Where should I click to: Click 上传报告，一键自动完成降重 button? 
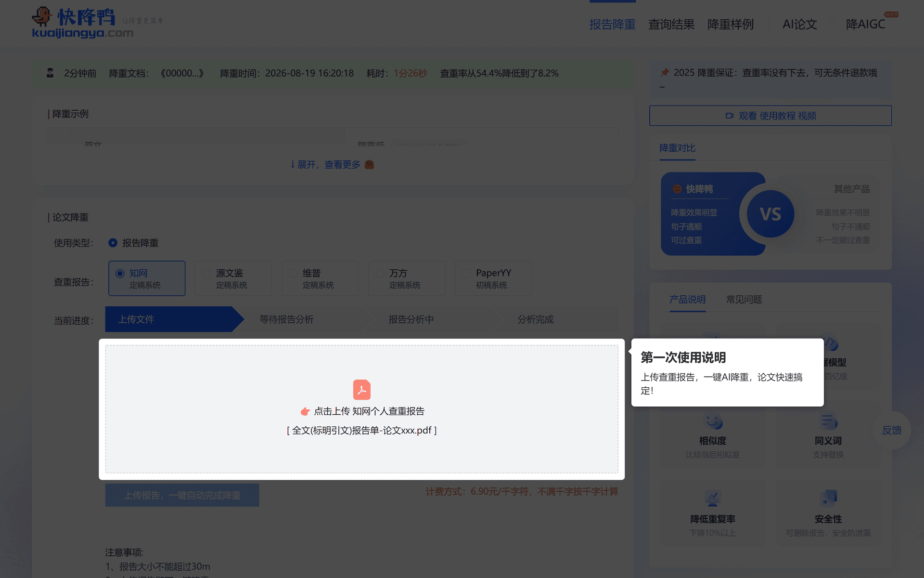(182, 495)
